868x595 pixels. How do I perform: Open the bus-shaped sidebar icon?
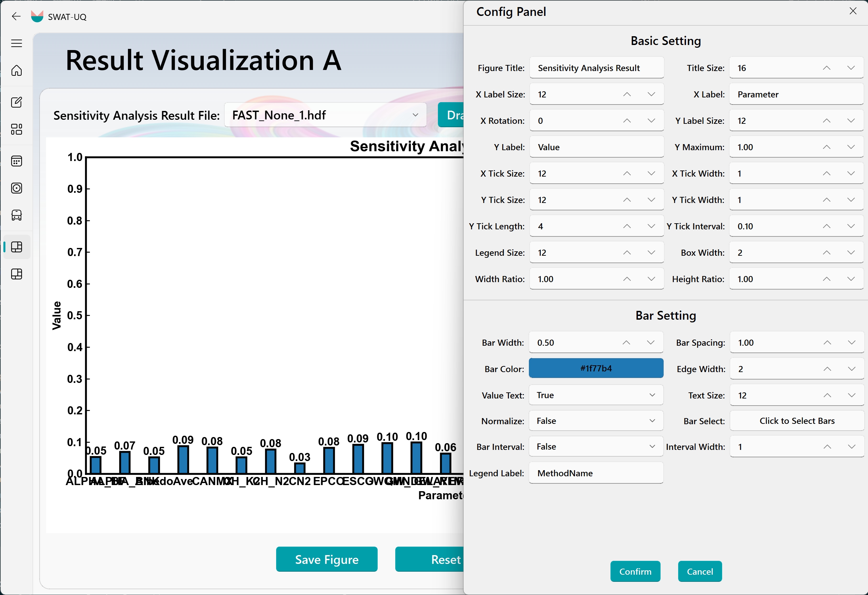pos(17,215)
